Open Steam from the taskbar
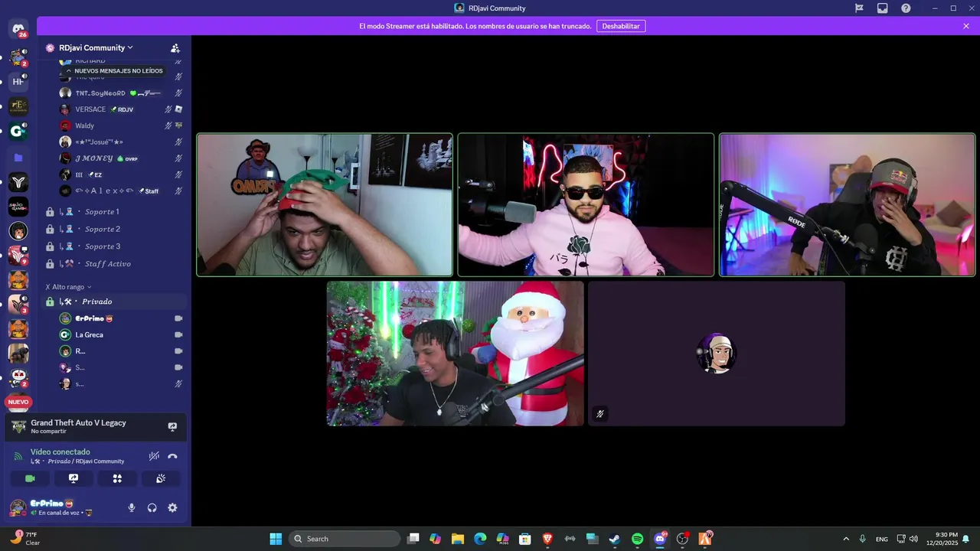980x551 pixels. 615,539
